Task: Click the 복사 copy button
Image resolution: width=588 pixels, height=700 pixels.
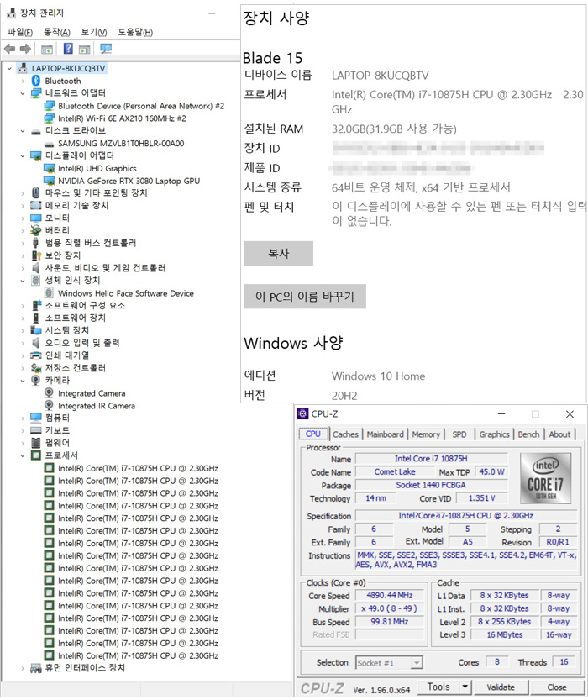Action: (x=278, y=253)
